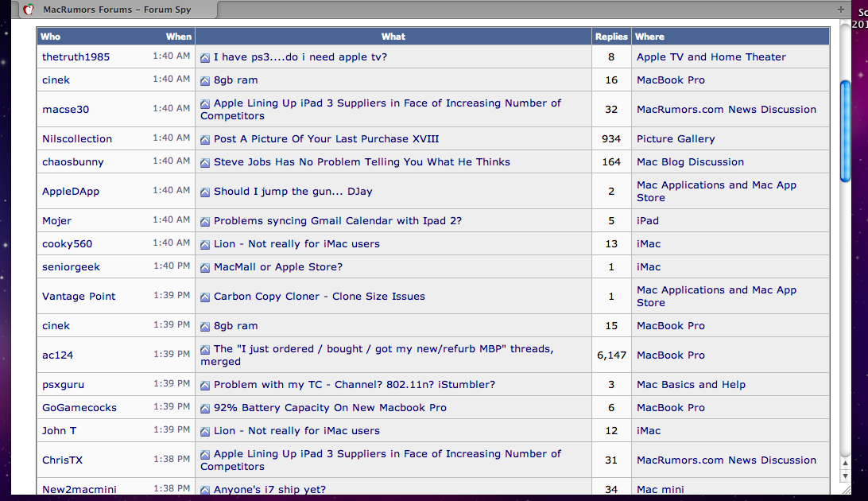
Task: Click the 934 replies count cell
Action: tap(611, 139)
